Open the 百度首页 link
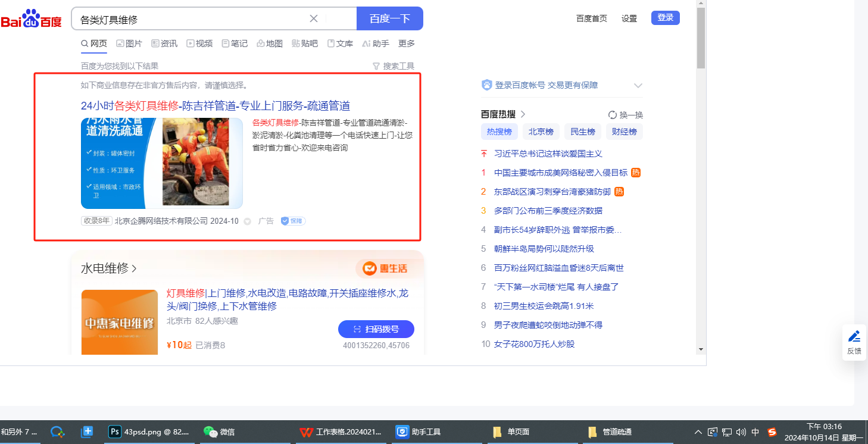Screen dimensions: 868x444 click(x=592, y=18)
